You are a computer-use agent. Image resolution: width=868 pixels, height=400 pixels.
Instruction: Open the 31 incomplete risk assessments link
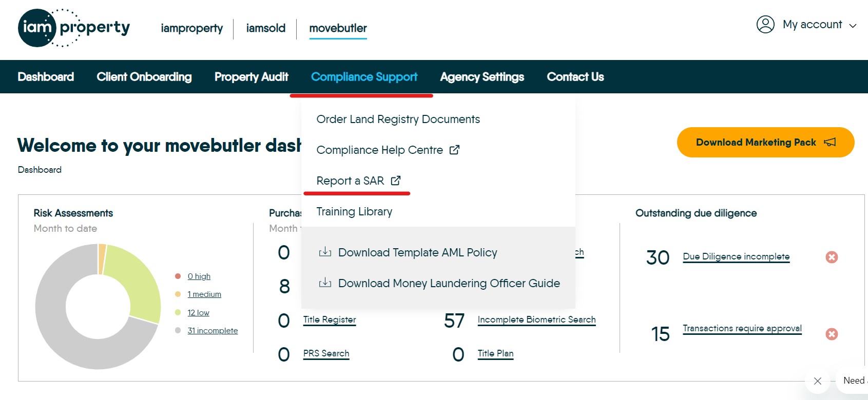[x=213, y=331]
